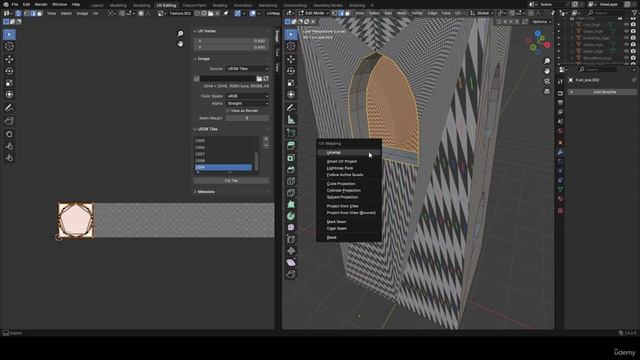
Task: Toggle overlays display in UV editor header
Action: click(253, 13)
